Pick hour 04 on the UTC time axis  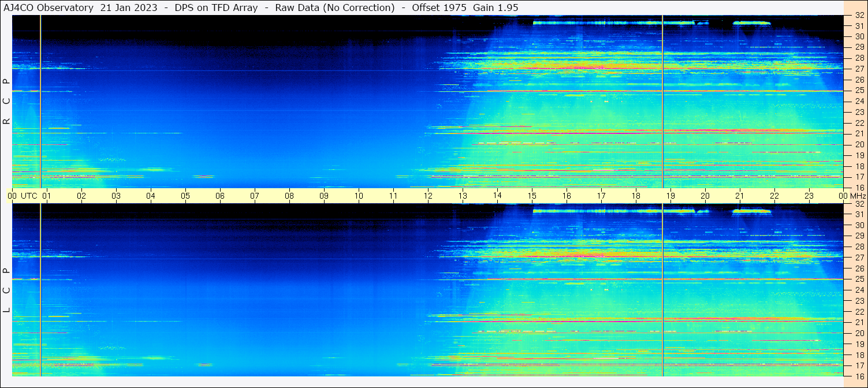pos(151,196)
